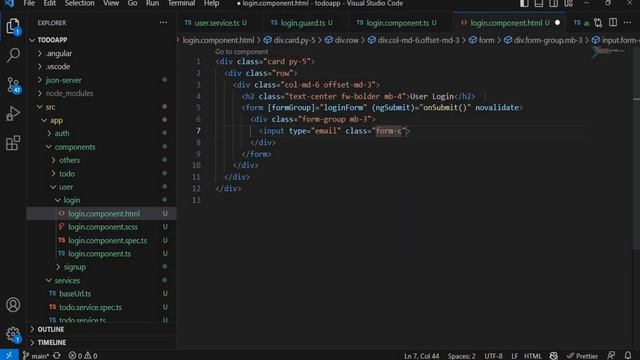Image resolution: width=640 pixels, height=360 pixels.
Task: Open the Search view
Action: coord(13,55)
